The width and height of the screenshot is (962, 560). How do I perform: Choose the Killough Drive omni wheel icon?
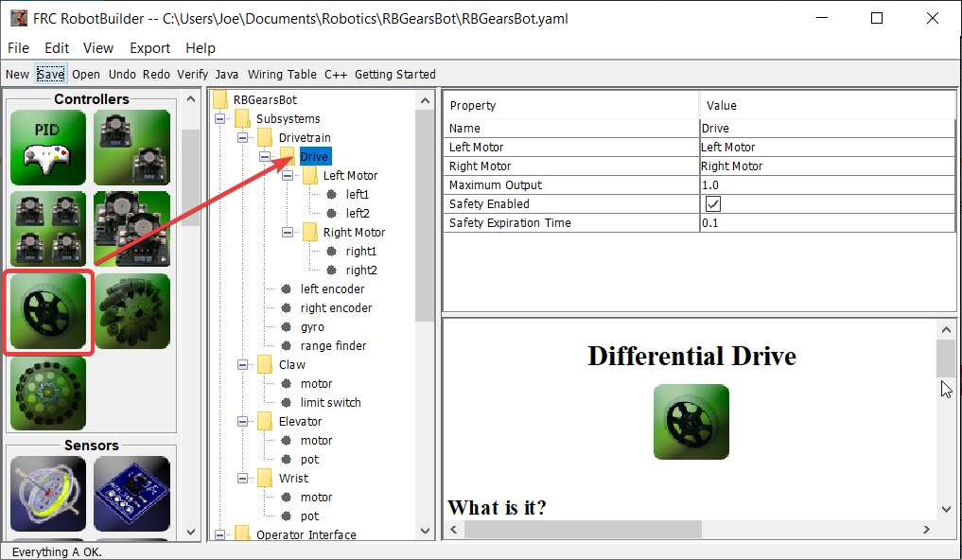tap(48, 394)
